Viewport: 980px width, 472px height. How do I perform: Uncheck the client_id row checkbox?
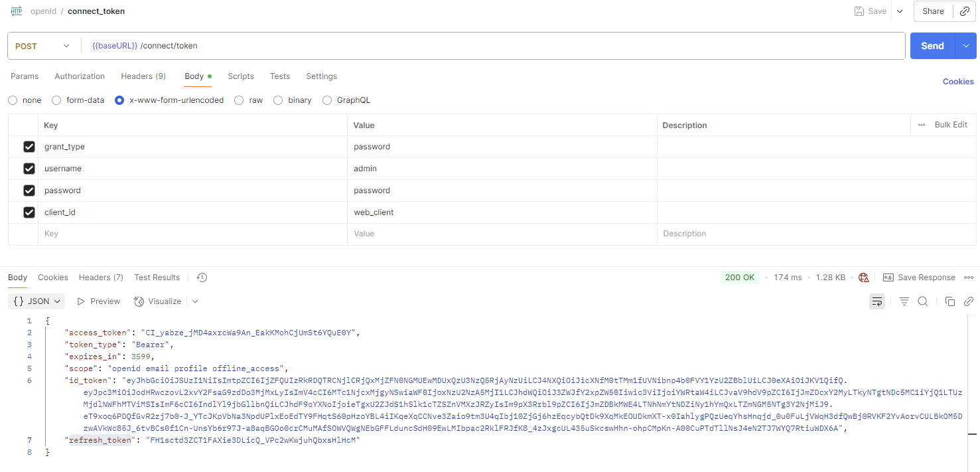(x=29, y=212)
